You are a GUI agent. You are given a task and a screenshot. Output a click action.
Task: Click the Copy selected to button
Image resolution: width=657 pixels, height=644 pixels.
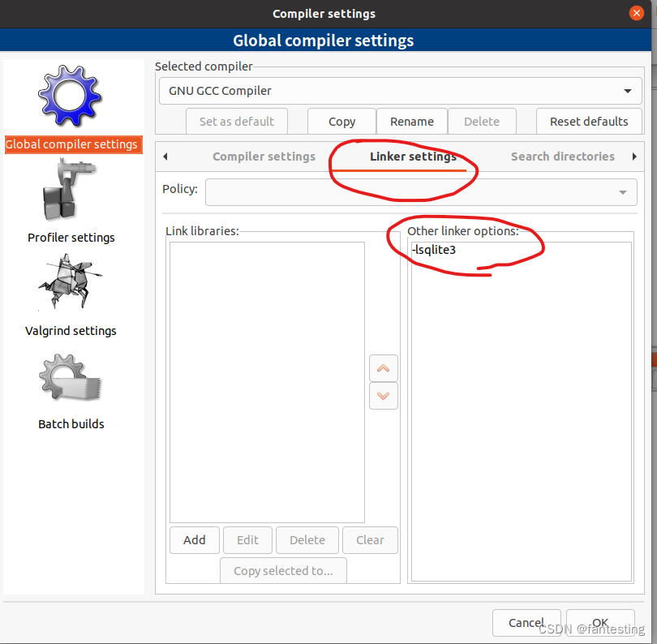click(283, 570)
